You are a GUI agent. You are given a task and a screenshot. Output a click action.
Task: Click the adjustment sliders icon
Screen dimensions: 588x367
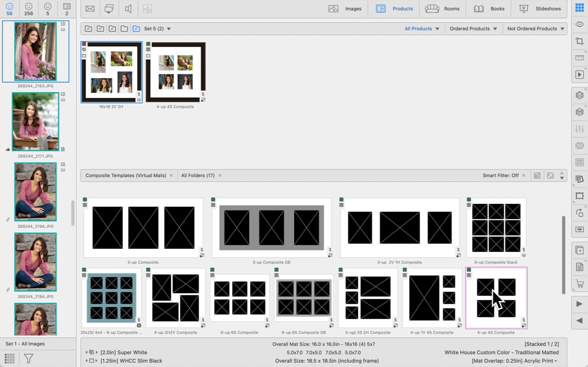click(579, 129)
